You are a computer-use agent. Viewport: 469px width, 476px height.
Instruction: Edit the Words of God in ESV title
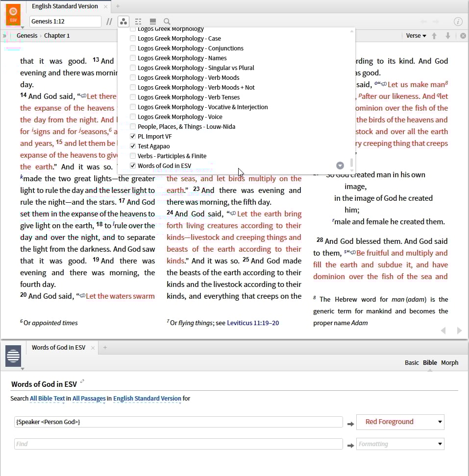(x=82, y=381)
